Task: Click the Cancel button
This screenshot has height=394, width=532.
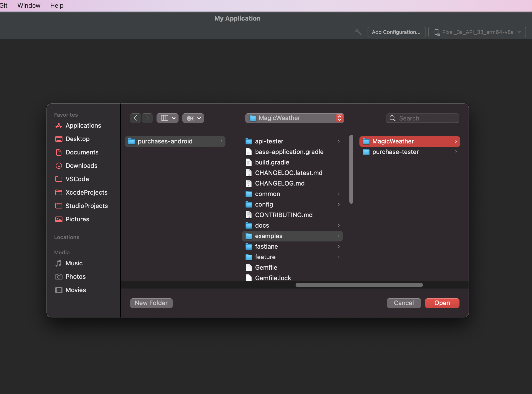Action: [404, 303]
